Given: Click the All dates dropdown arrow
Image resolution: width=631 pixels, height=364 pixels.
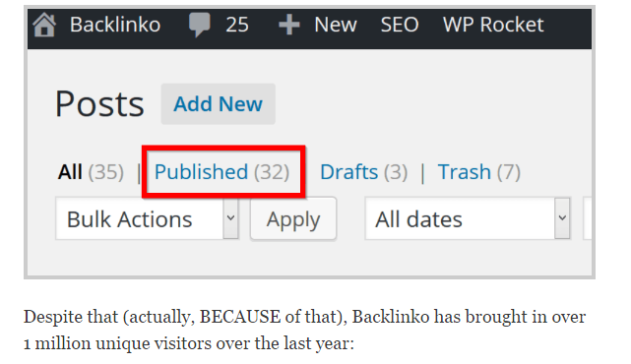Looking at the screenshot, I should pyautogui.click(x=563, y=218).
